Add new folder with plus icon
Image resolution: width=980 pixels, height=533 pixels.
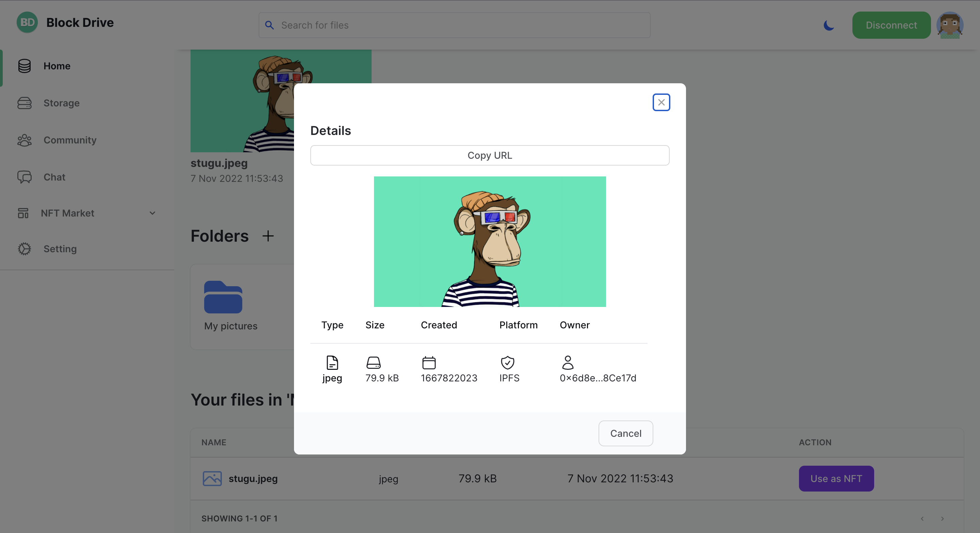pyautogui.click(x=268, y=236)
